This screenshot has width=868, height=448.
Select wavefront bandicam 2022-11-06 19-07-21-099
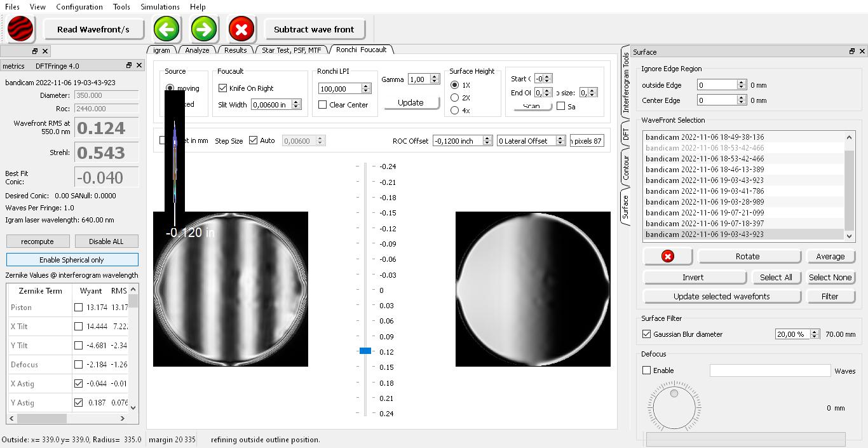705,213
